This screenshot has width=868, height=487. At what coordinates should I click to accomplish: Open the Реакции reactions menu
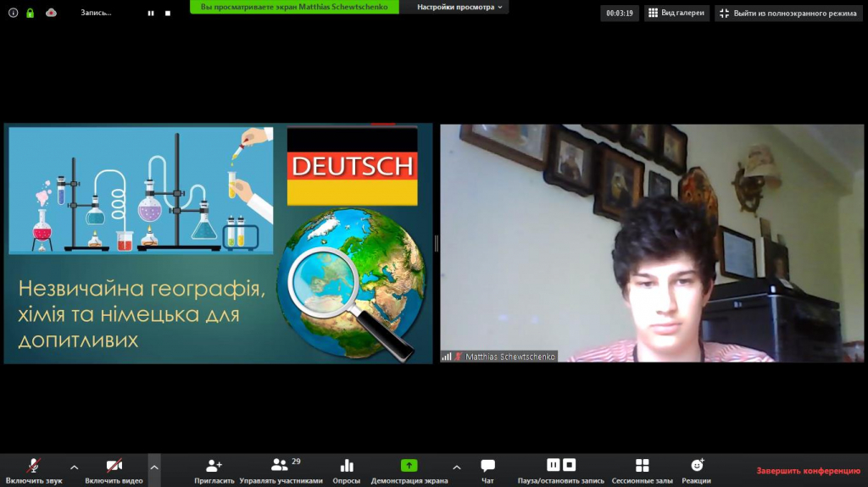coord(697,471)
